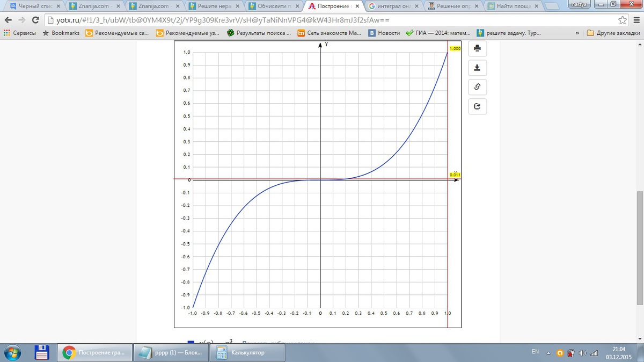Open the Windows Start menu

(x=12, y=353)
